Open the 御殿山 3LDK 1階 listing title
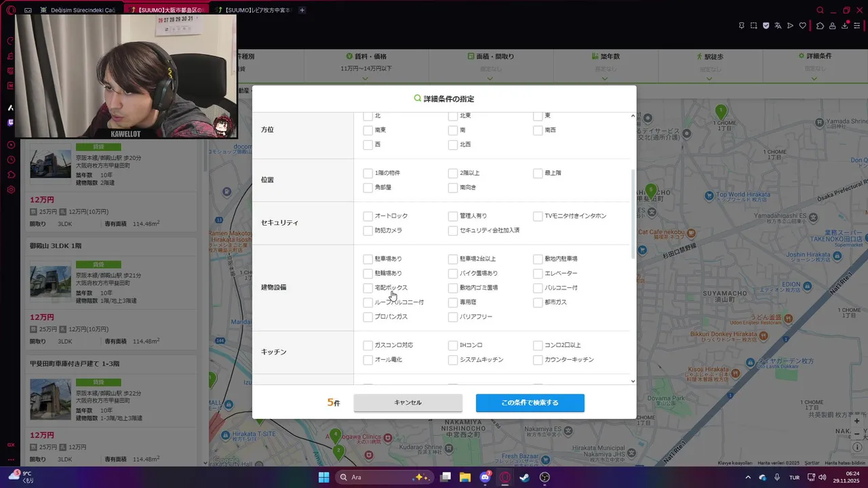This screenshot has width=868, height=488. (x=56, y=245)
